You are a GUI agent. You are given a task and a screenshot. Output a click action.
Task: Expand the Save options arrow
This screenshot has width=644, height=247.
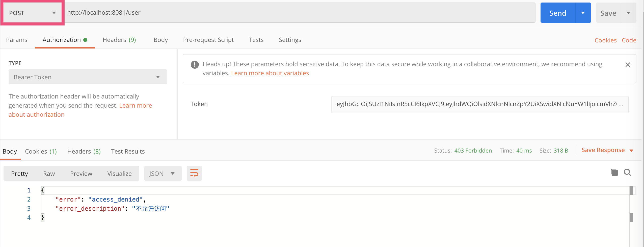(629, 13)
